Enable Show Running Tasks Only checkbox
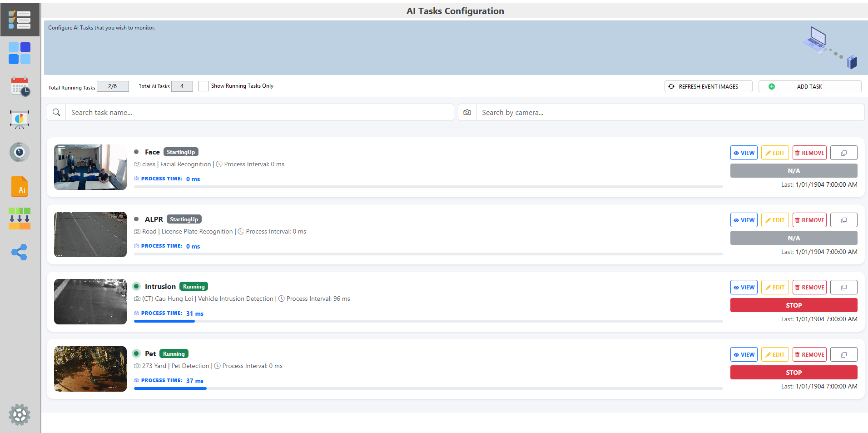The height and width of the screenshot is (433, 868). 203,86
